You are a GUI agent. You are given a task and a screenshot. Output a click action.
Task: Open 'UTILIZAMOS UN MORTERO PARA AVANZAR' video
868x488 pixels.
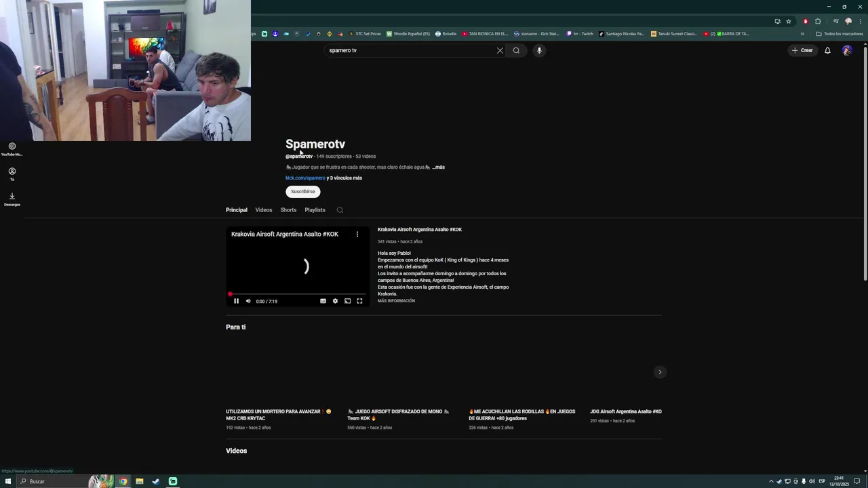click(279, 415)
